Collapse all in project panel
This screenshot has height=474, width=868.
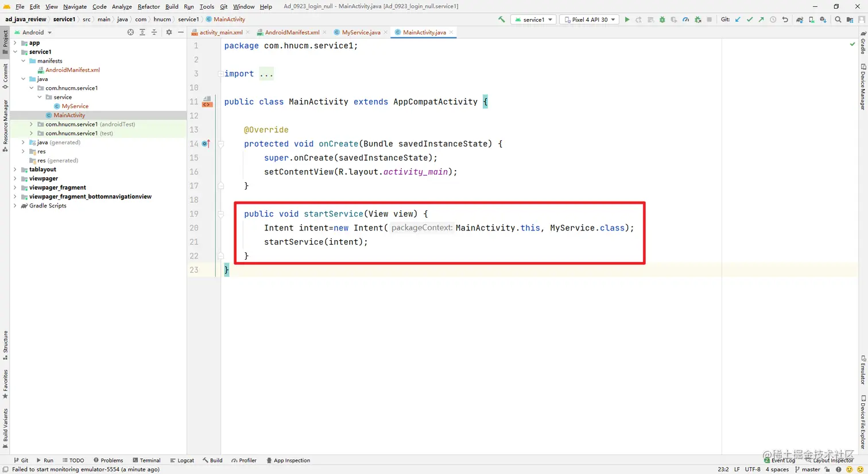[x=154, y=32]
